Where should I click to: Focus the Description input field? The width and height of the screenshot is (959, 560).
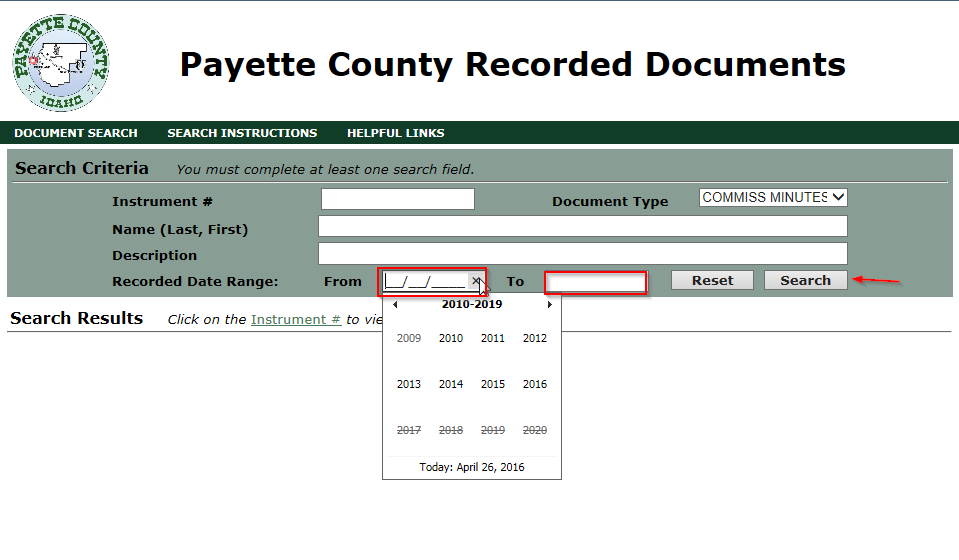582,253
